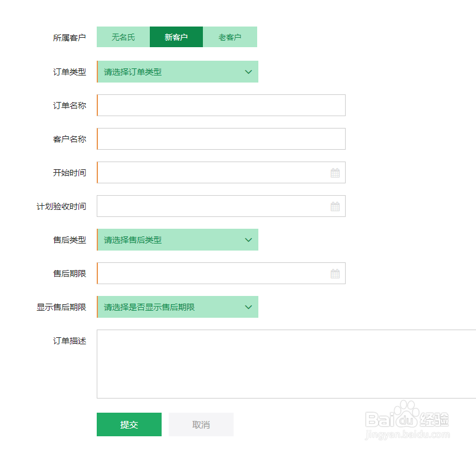The width and height of the screenshot is (476, 451).
Task: Focus the 订单名称 text field
Action: click(221, 106)
